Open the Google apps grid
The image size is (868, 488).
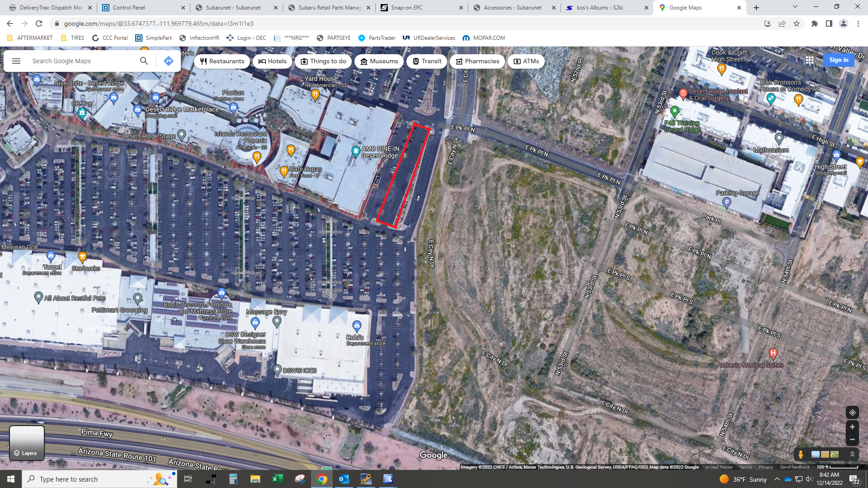coord(810,60)
